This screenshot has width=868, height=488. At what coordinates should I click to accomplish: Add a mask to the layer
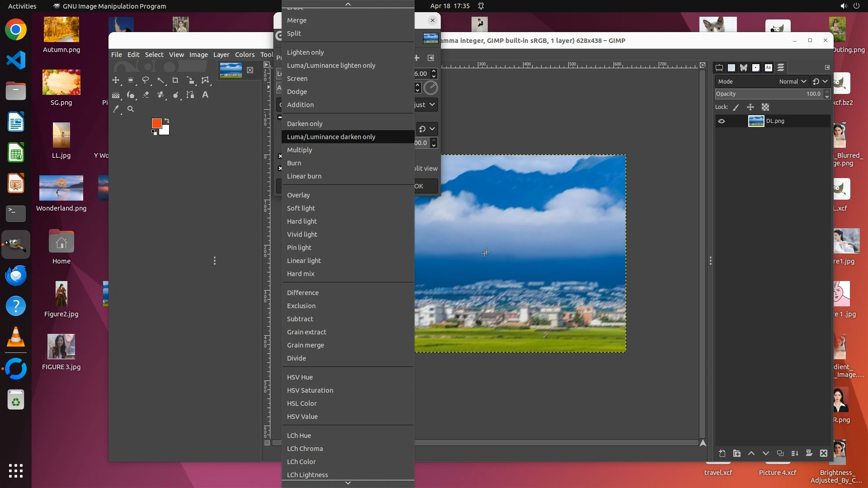coord(809,453)
